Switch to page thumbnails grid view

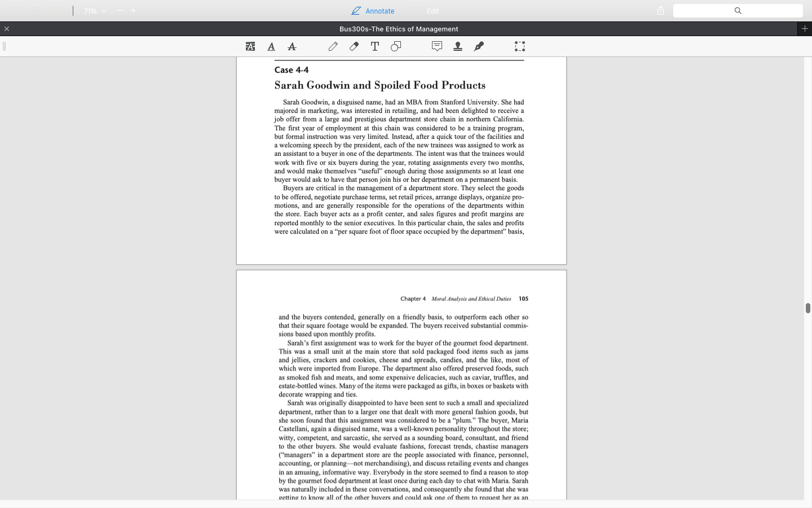[37, 11]
